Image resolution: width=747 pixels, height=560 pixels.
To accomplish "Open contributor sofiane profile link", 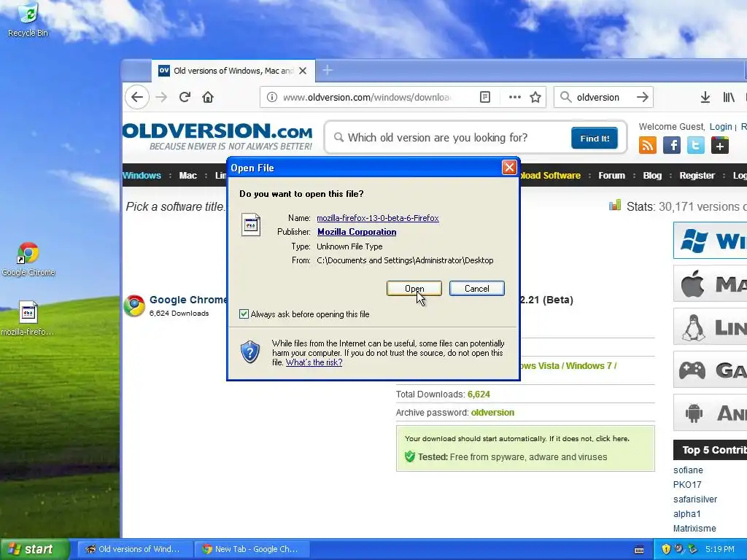I will coord(688,470).
